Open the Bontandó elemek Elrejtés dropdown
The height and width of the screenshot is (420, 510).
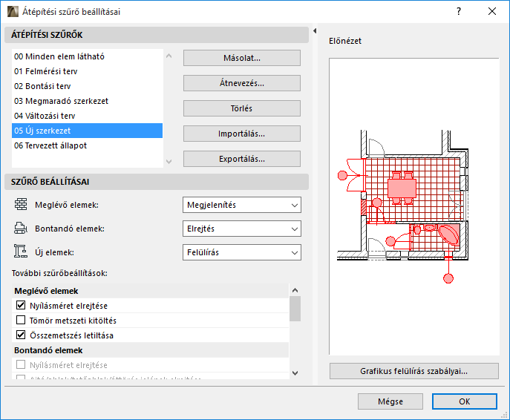tap(242, 229)
